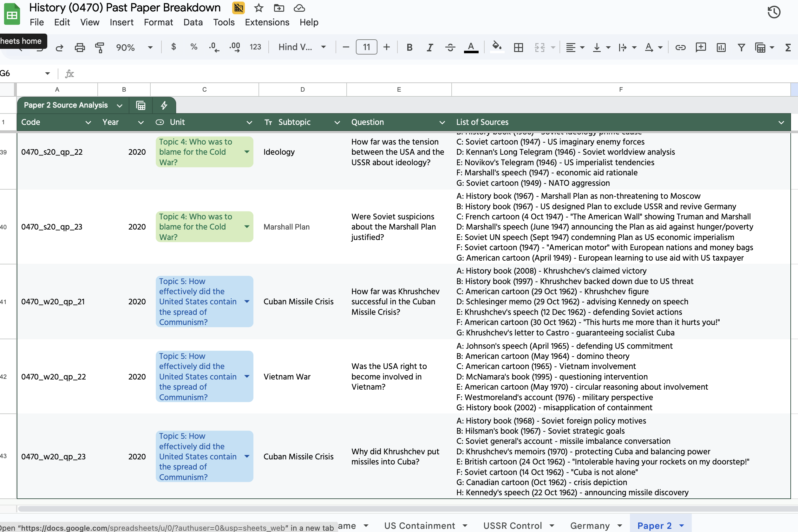The width and height of the screenshot is (798, 532).
Task: Toggle bold formatting
Action: 409,48
